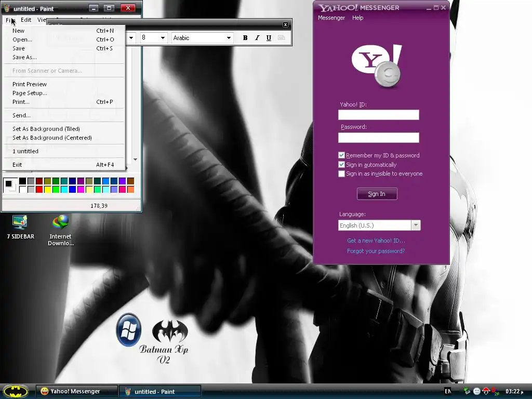
Task: Pick the cyan color swatch in Paint palette
Action: click(x=64, y=189)
